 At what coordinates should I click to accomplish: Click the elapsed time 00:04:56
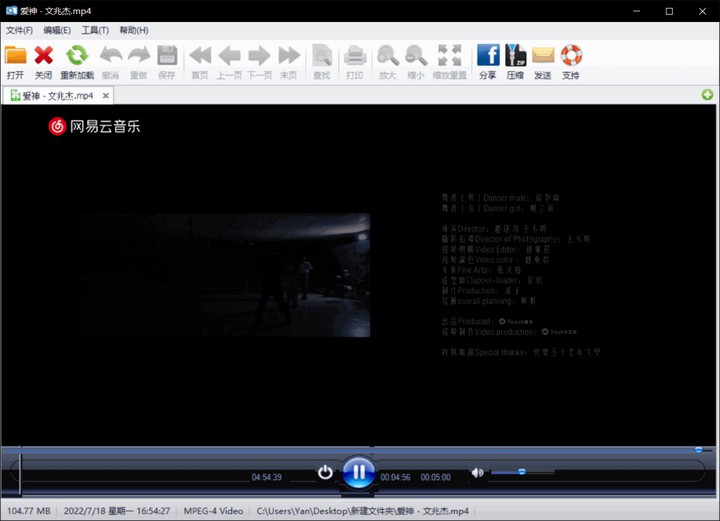[x=395, y=477]
